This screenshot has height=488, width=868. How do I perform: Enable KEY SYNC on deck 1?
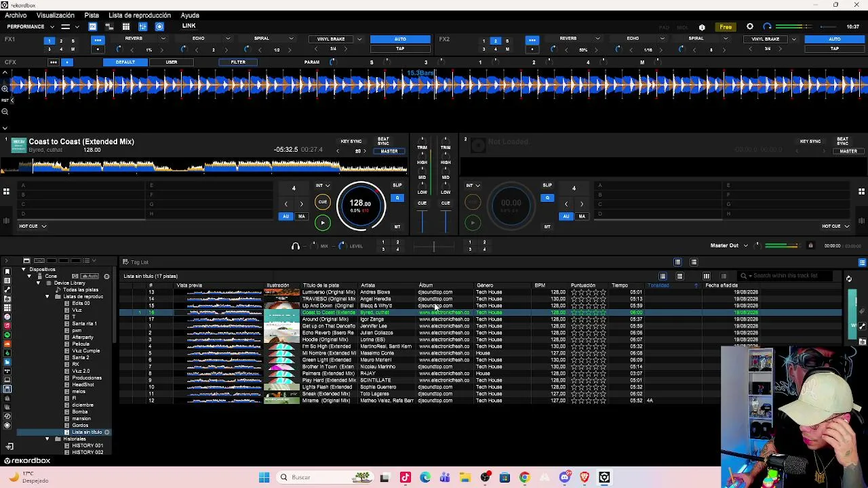(351, 141)
